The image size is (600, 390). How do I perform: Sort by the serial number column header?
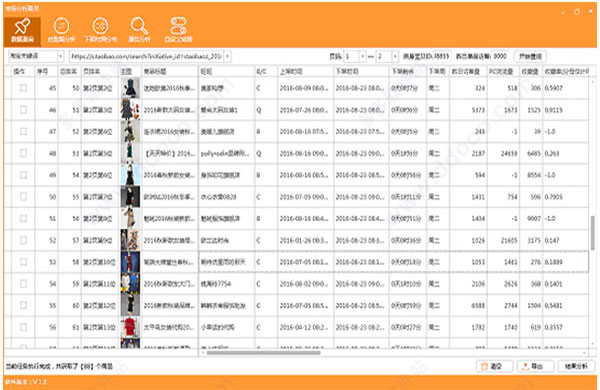point(46,71)
